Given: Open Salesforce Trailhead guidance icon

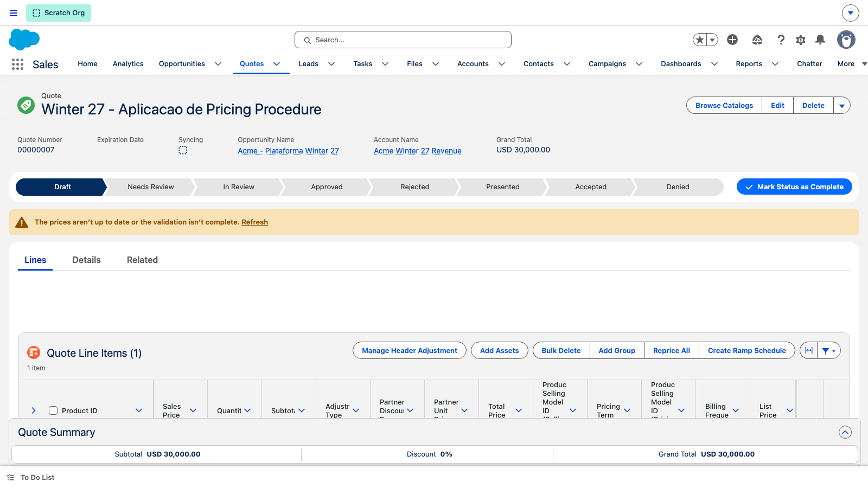Looking at the screenshot, I should 757,40.
